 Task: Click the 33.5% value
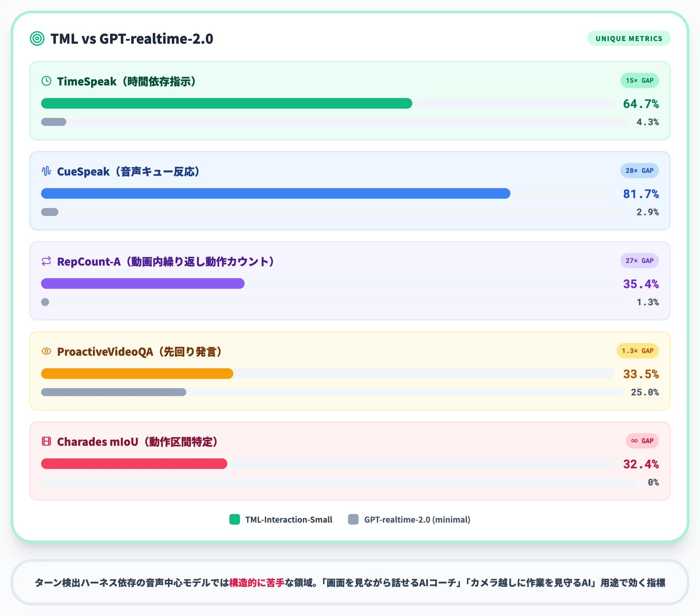[x=641, y=374]
